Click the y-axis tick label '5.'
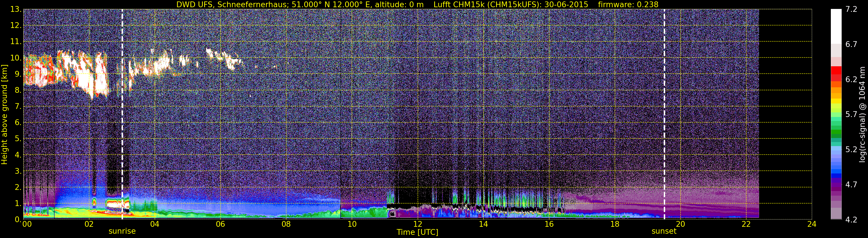868x238 pixels. click(18, 139)
